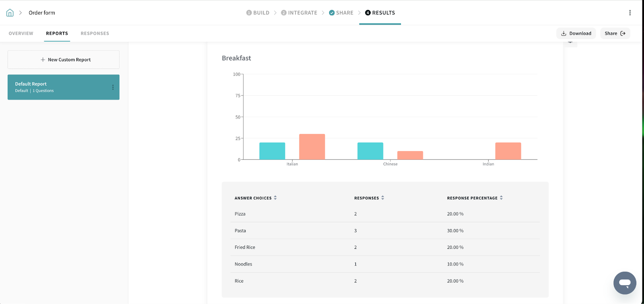Click the Order form breadcrumb
The height and width of the screenshot is (304, 644).
click(x=42, y=13)
